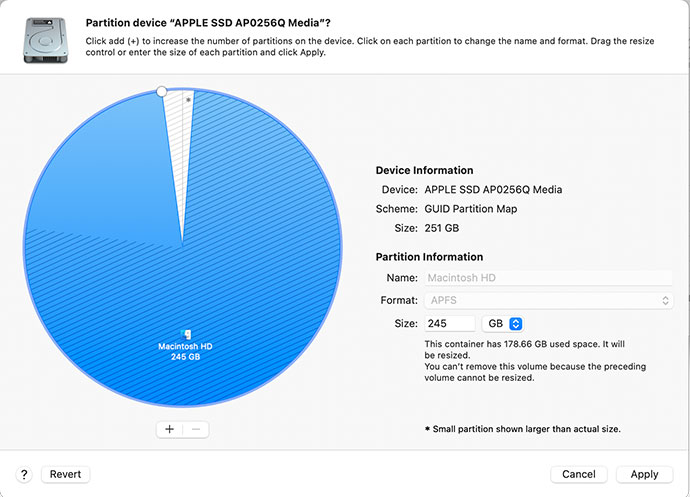
Task: Open the Format APFS dropdown
Action: click(x=549, y=300)
